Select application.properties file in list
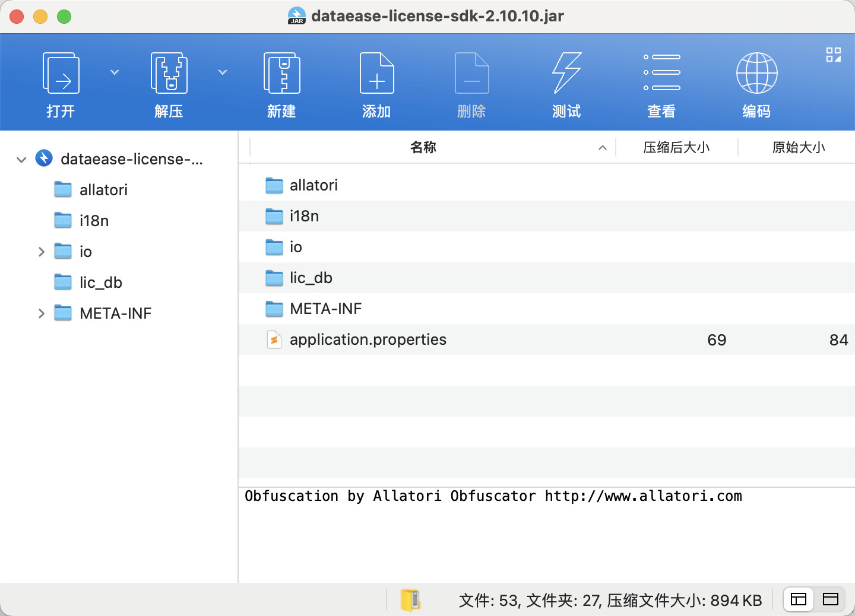 (547, 339)
